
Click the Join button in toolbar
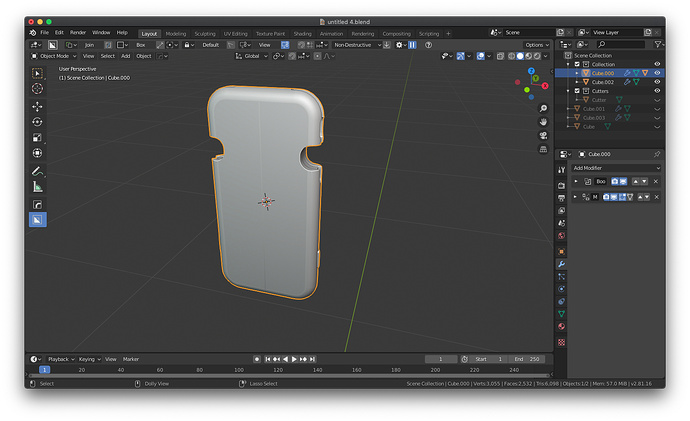[89, 45]
